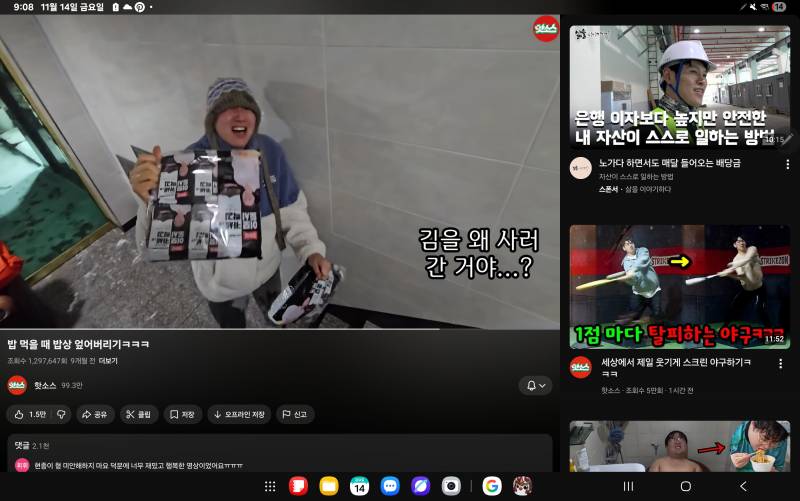This screenshot has width=800, height=501.
Task: Launch the character-face game app in the taskbar
Action: [522, 486]
